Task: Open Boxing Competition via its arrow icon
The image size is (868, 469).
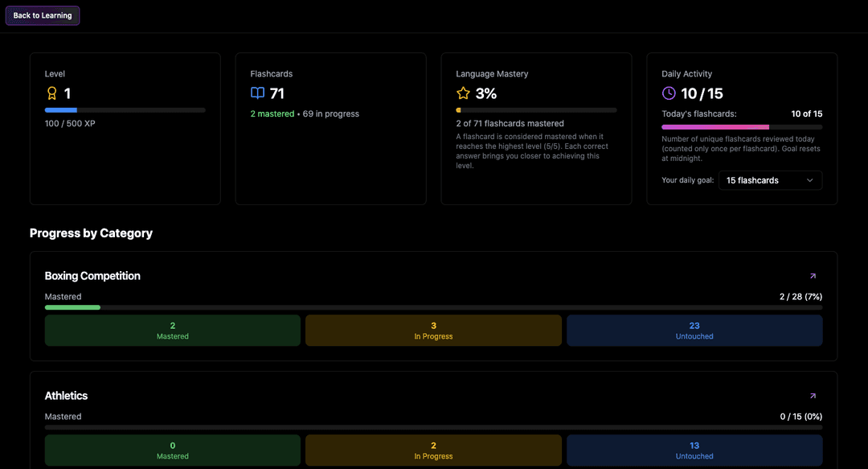Action: (x=812, y=276)
